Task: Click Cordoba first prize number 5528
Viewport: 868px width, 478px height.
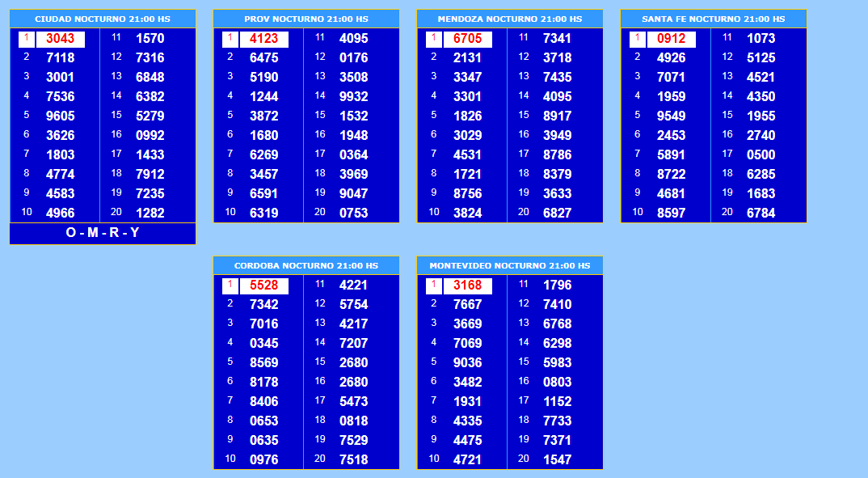Action: point(264,286)
